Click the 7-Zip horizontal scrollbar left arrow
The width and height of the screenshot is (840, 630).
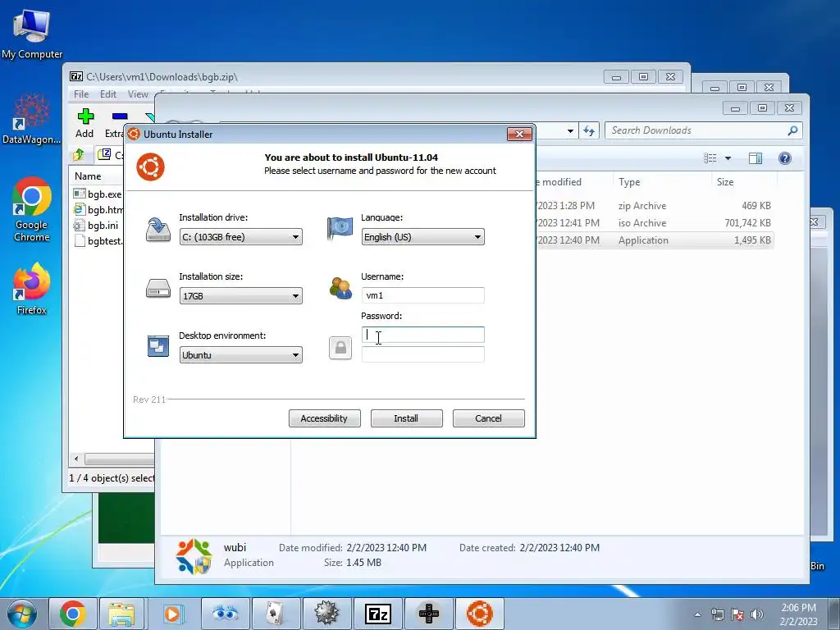tap(76, 459)
